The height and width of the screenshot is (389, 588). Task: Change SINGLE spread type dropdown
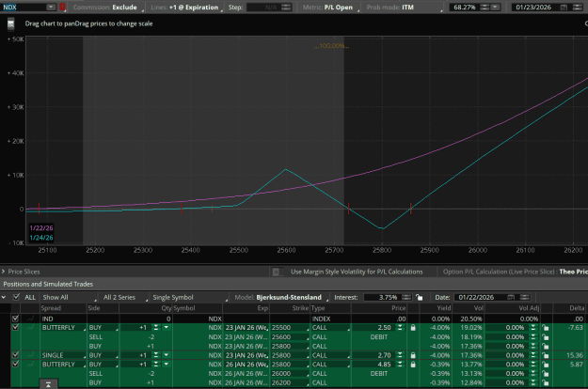(63, 355)
